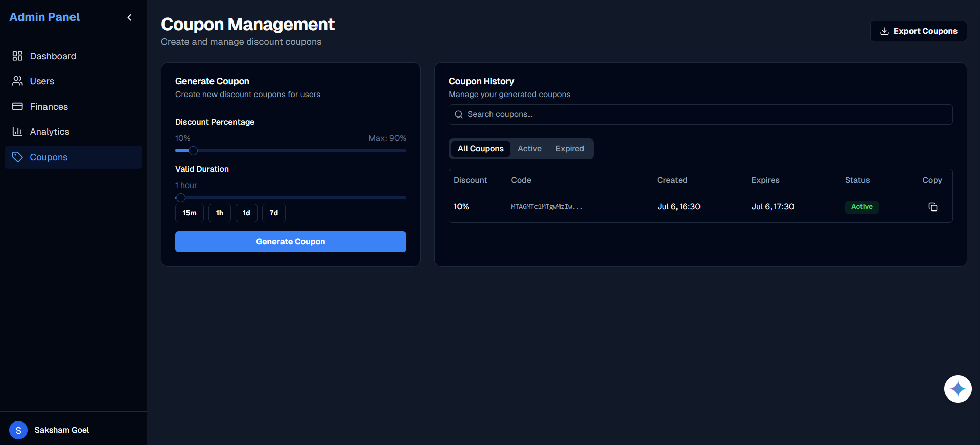
Task: Select Coupons in the sidebar
Action: pos(73,157)
